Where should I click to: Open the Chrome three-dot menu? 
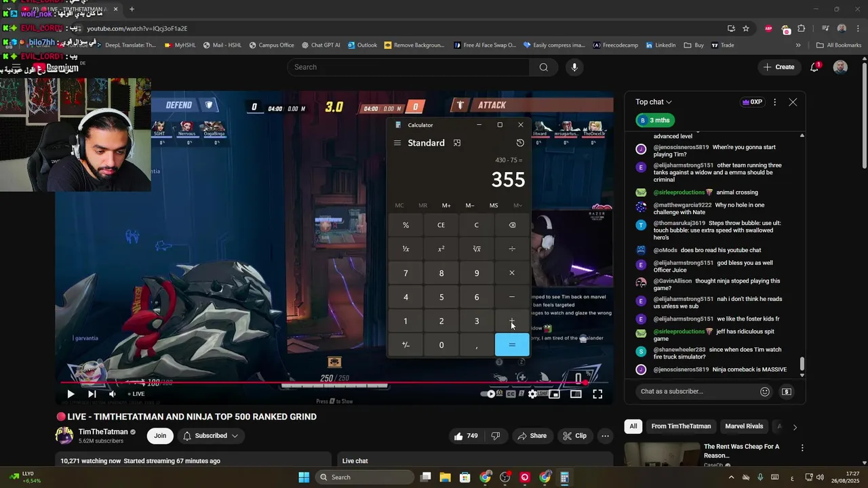859,28
